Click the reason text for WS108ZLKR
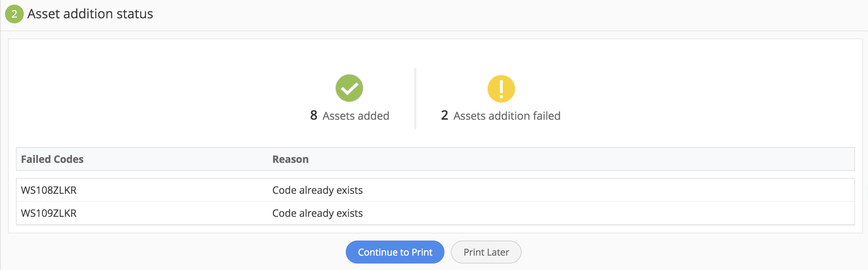This screenshot has width=868, height=270. coord(317,190)
